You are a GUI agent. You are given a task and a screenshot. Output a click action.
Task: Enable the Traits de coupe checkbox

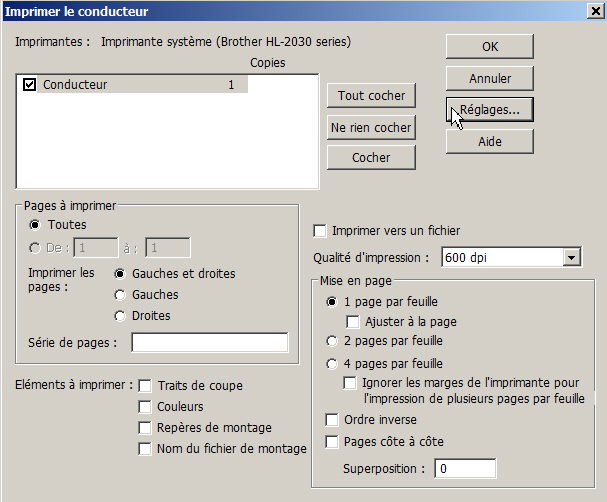[x=146, y=386]
